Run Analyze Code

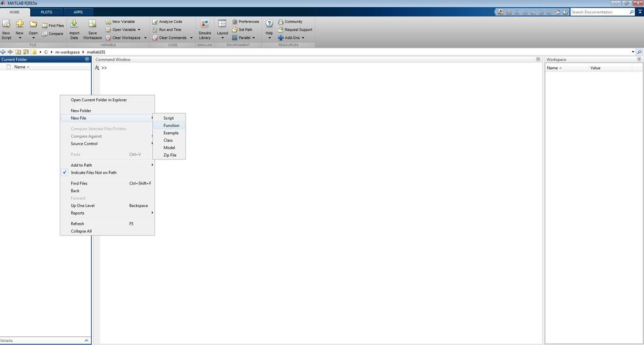click(167, 21)
